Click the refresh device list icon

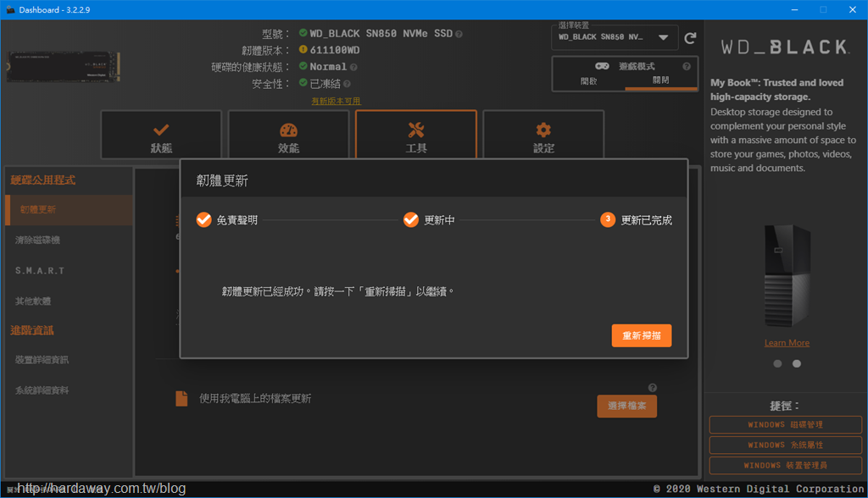tap(690, 38)
